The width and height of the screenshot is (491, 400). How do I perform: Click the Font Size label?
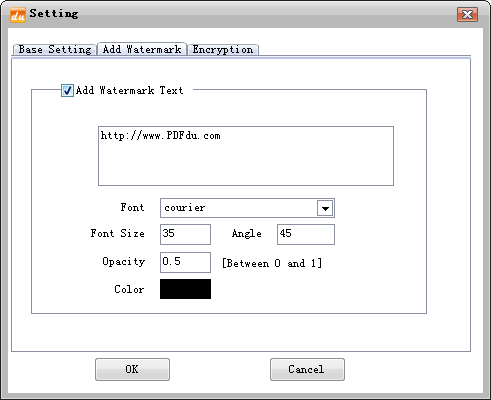pos(118,233)
